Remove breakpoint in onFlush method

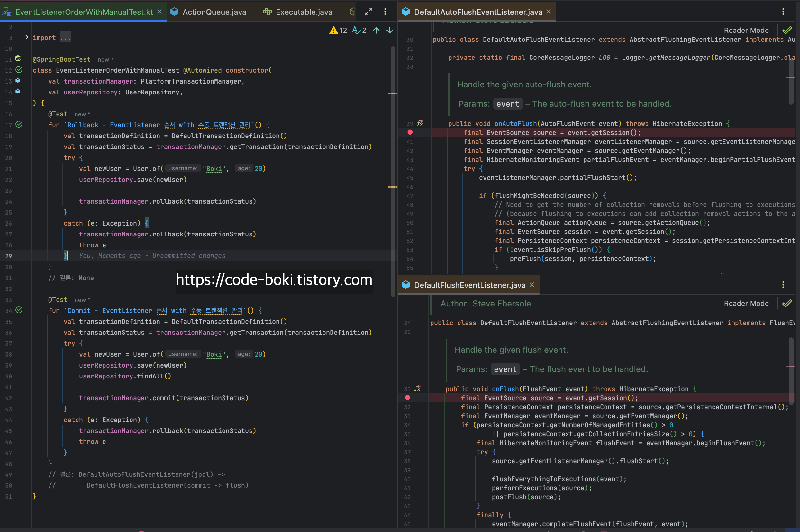click(x=407, y=398)
